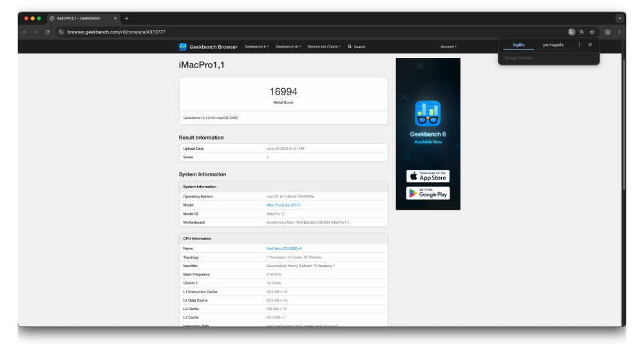
Task: View site information icon in address bar
Action: (x=61, y=32)
